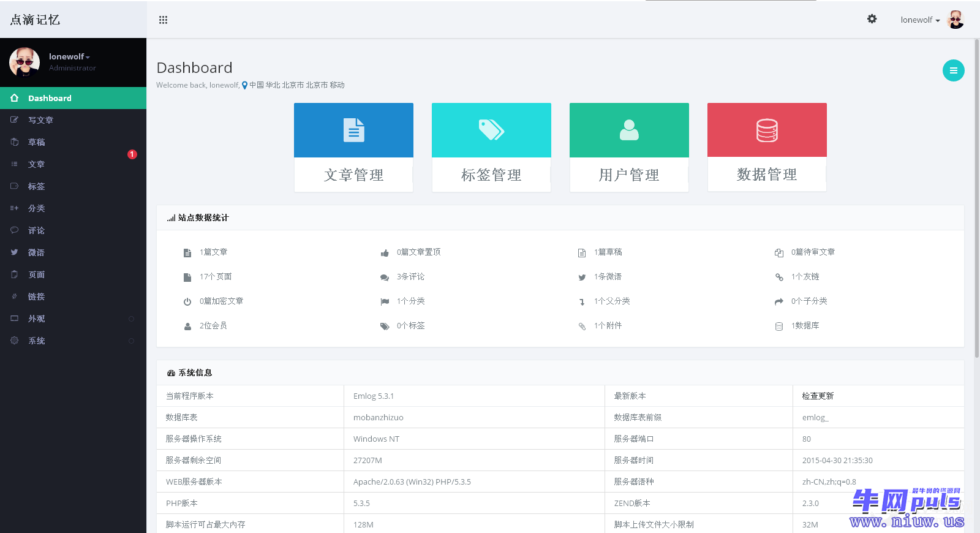Click the 用户管理 label
This screenshot has width=980, height=533.
(x=629, y=175)
